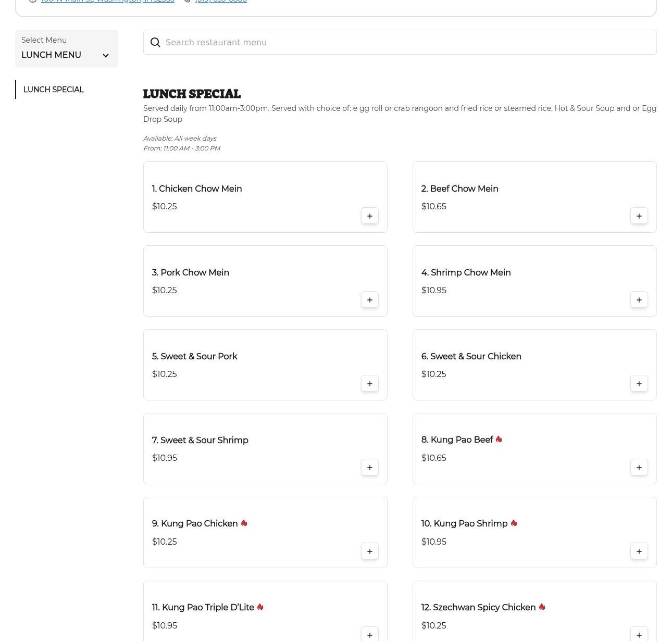The height and width of the screenshot is (641, 672).
Task: Open the 9. Kung Pao Chicken item
Action: (265, 533)
